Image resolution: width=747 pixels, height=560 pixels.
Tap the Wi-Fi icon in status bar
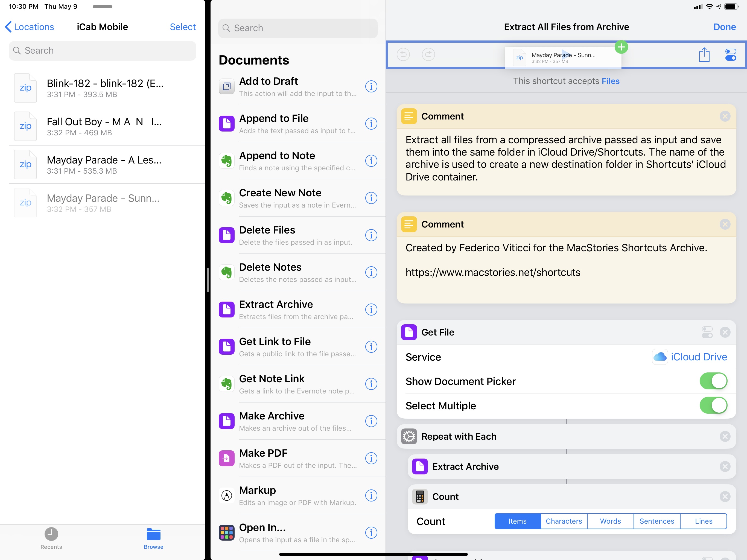[x=710, y=6]
